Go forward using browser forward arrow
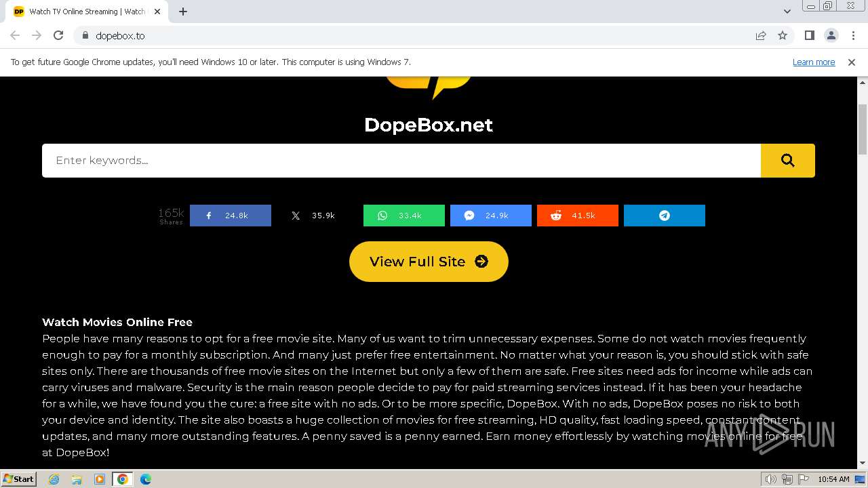This screenshot has height=488, width=868. [37, 35]
